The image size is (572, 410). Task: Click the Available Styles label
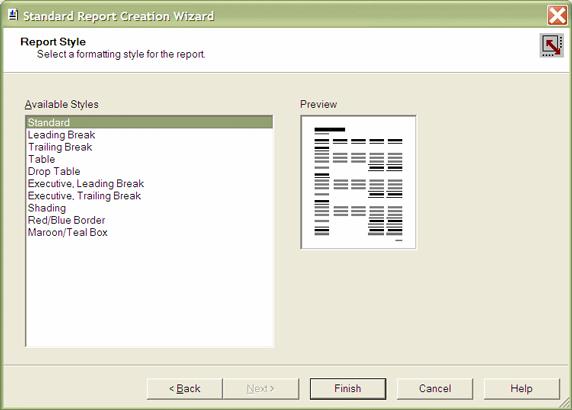click(x=62, y=104)
